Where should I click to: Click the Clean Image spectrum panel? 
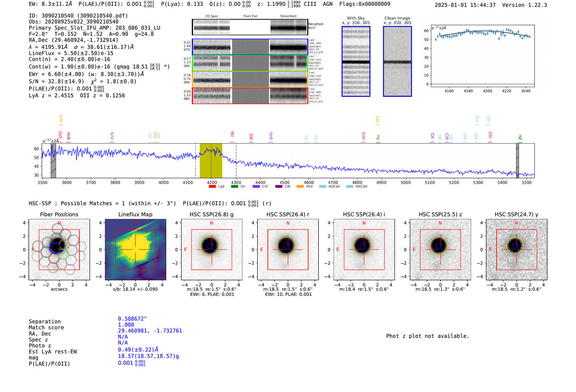(x=397, y=61)
